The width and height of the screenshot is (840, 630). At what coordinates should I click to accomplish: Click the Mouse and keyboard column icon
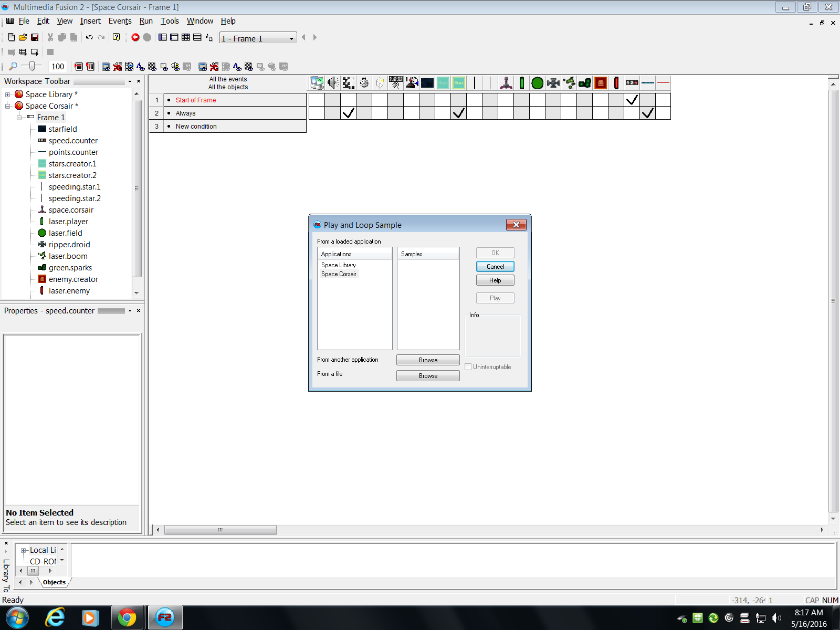396,83
